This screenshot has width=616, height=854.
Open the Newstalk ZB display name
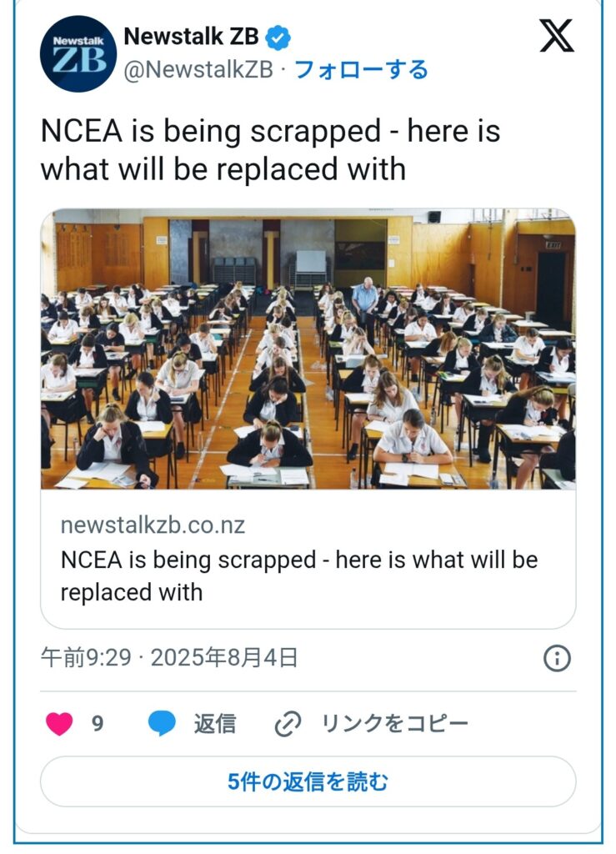tap(191, 37)
